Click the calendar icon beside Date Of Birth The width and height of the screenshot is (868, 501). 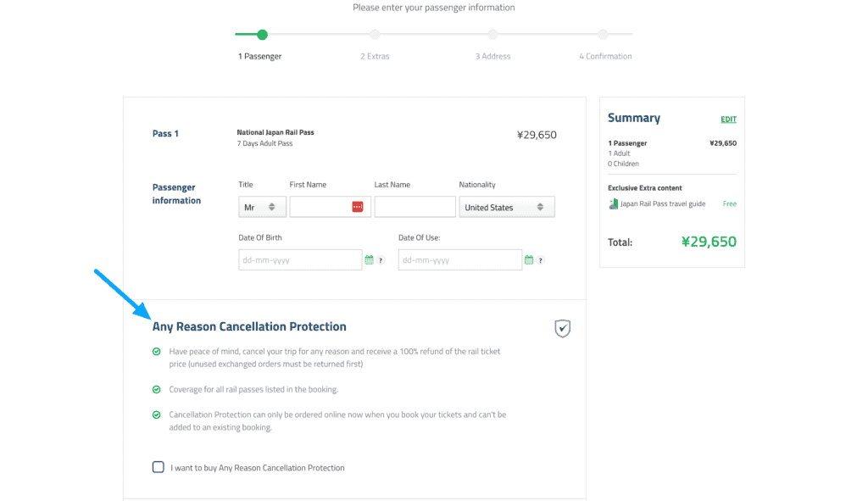coord(370,259)
